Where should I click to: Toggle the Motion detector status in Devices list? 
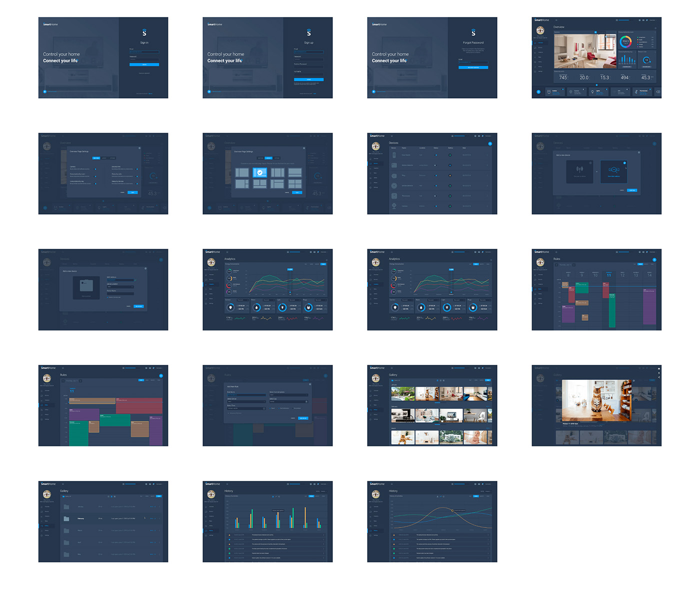[436, 165]
